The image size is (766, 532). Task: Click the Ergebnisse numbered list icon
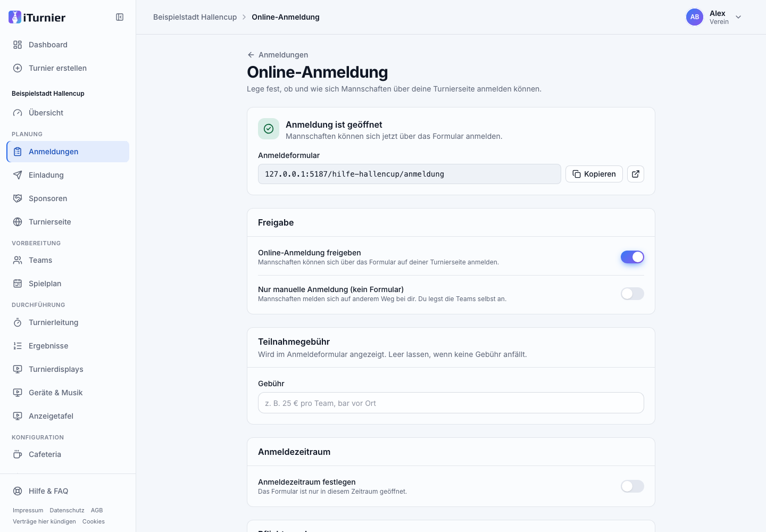18,346
